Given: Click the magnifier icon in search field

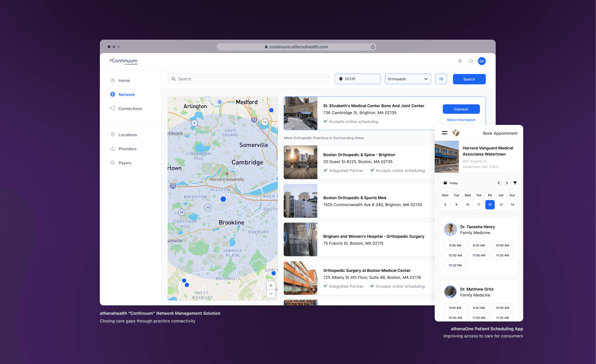Looking at the screenshot, I should (174, 79).
